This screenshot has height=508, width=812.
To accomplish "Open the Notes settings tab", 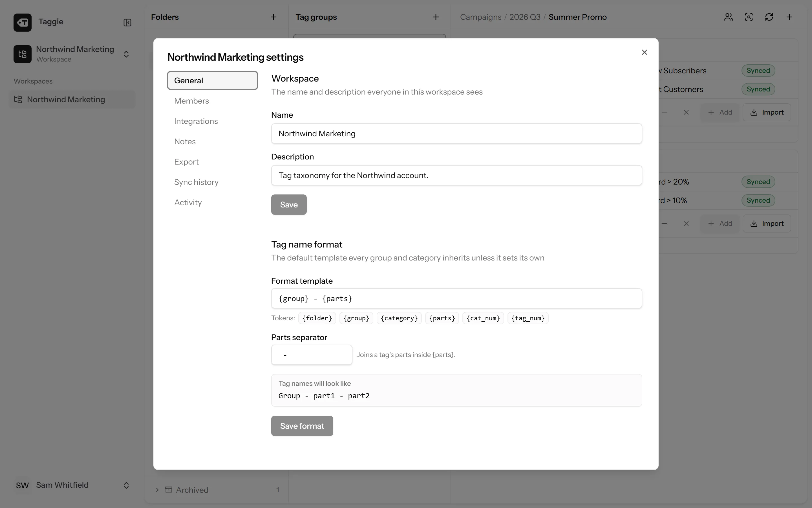I will [212, 141].
